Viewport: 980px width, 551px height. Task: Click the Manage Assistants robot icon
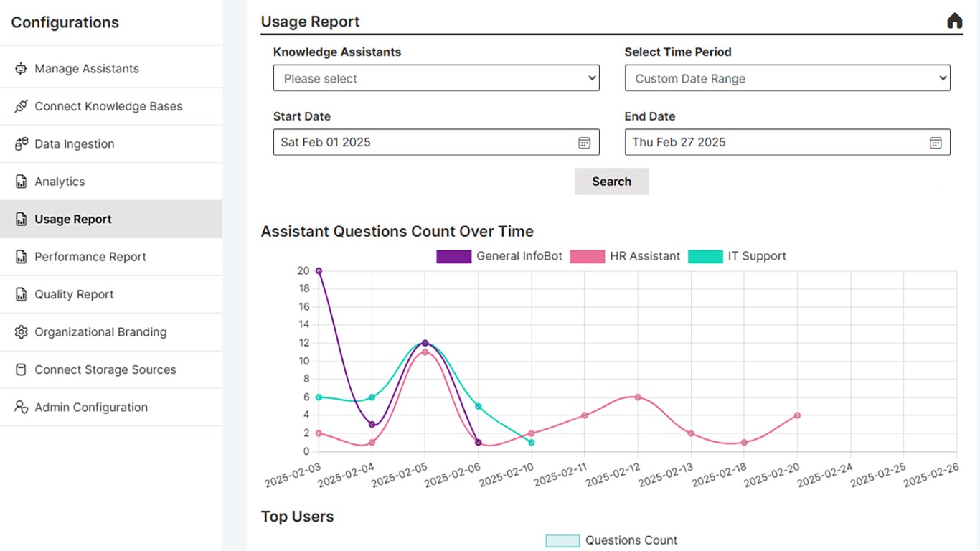point(21,69)
